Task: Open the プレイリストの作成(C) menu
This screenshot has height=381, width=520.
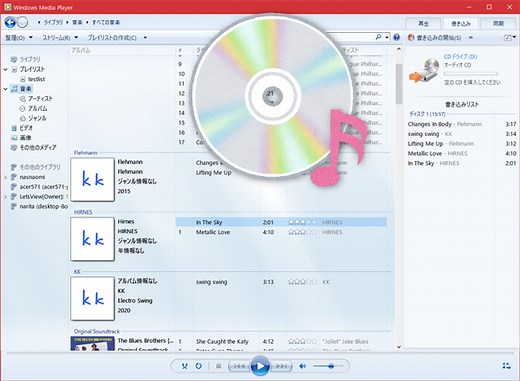Action: [112, 38]
